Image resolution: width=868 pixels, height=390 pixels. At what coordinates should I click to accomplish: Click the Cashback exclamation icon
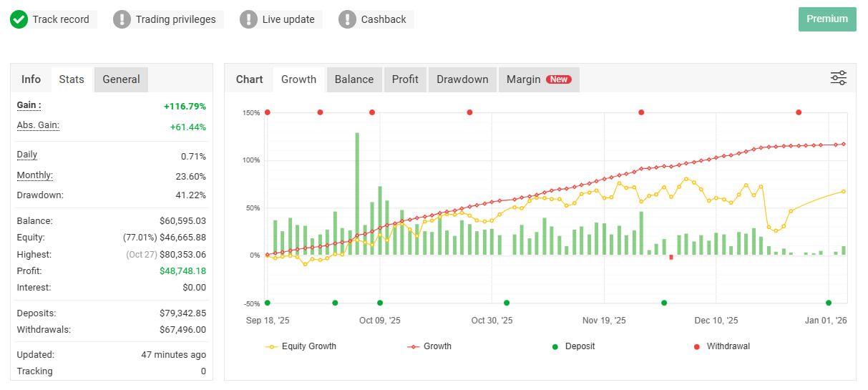(347, 19)
